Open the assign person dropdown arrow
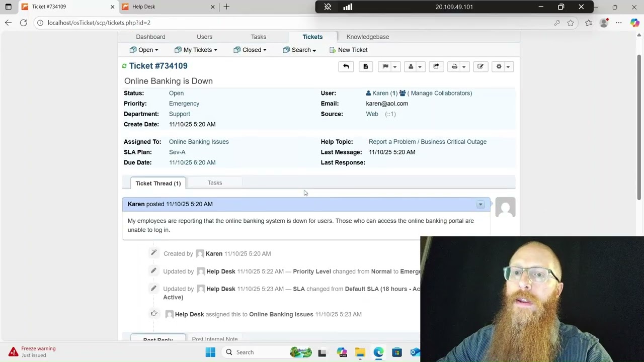Image resolution: width=644 pixels, height=362 pixels. 420,66
